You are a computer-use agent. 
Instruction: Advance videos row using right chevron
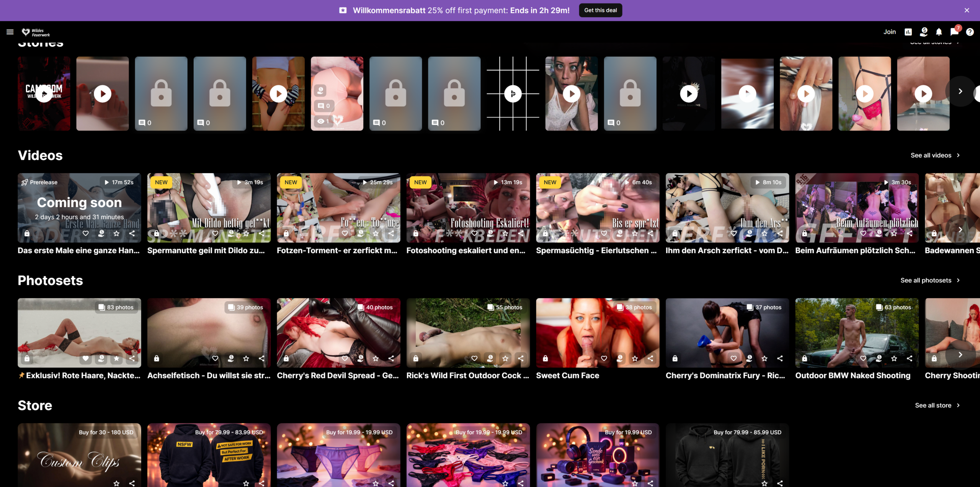[x=960, y=229]
